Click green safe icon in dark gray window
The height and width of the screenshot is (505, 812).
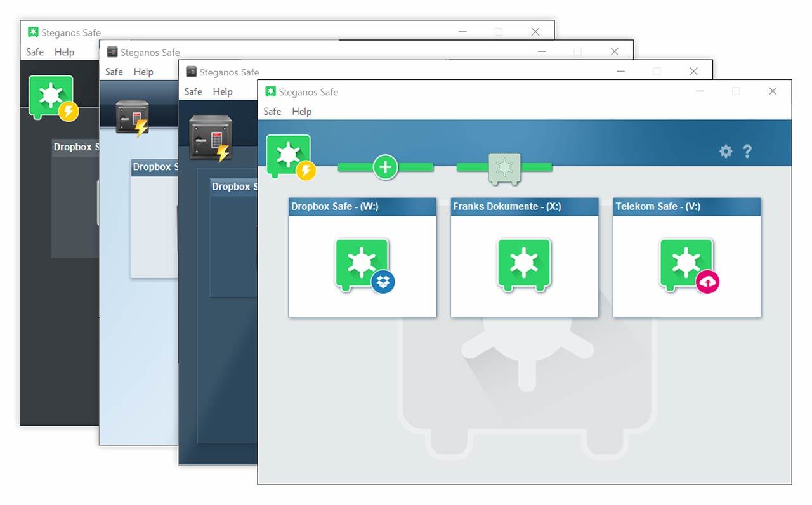click(53, 98)
